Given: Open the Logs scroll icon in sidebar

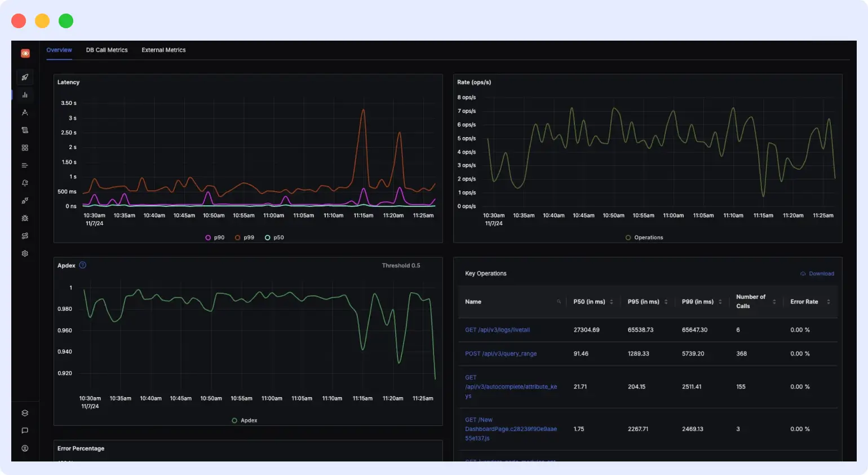Looking at the screenshot, I should click(x=25, y=130).
